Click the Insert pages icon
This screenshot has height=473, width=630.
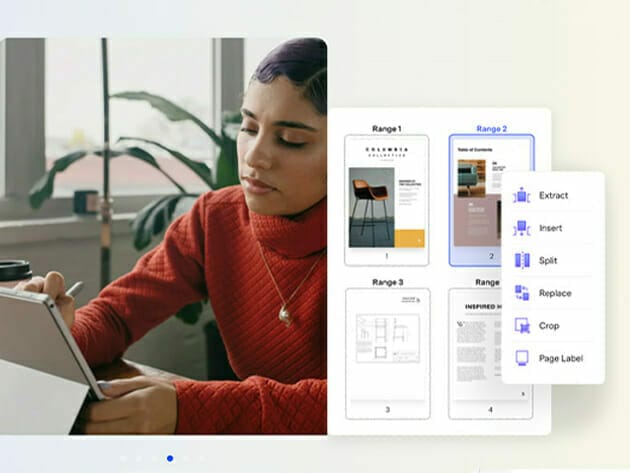(521, 228)
